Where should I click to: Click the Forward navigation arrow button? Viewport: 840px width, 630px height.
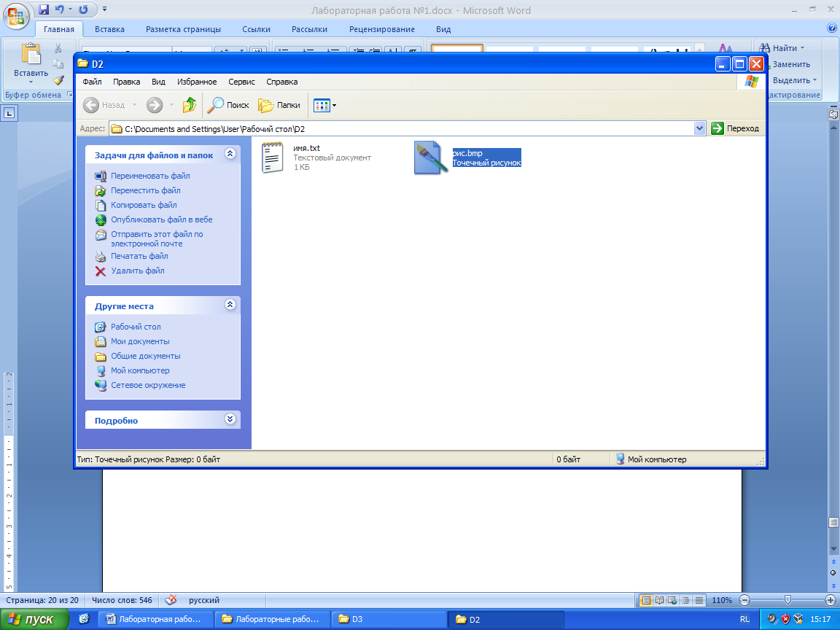pyautogui.click(x=155, y=105)
